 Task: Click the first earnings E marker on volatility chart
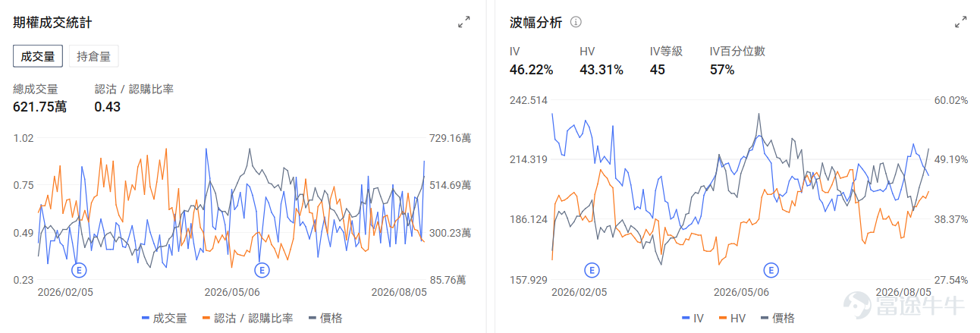592,269
